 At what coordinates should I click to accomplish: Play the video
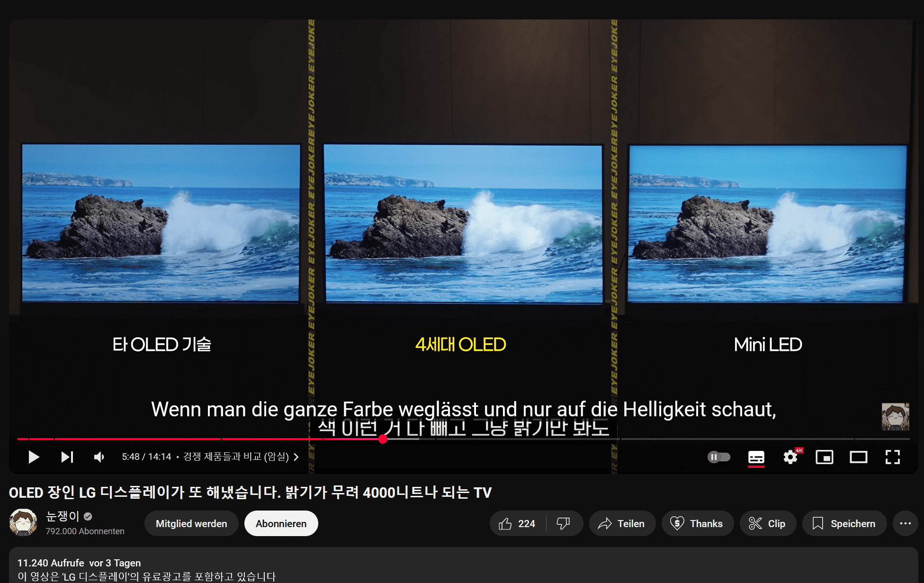click(34, 457)
